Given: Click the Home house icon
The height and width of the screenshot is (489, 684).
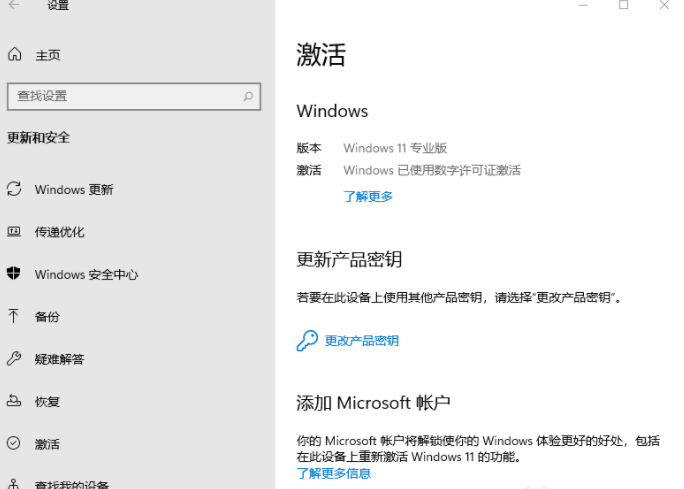Looking at the screenshot, I should click(x=14, y=54).
